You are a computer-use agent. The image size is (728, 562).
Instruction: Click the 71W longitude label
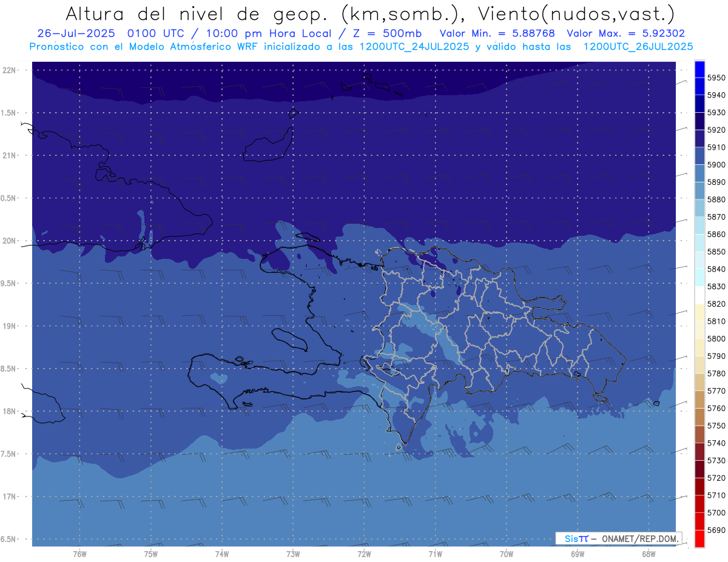[435, 554]
